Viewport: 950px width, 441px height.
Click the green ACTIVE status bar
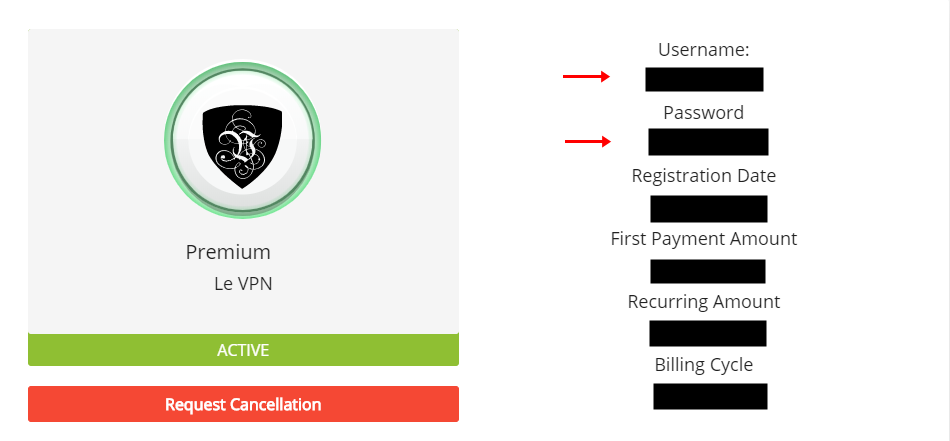[243, 350]
